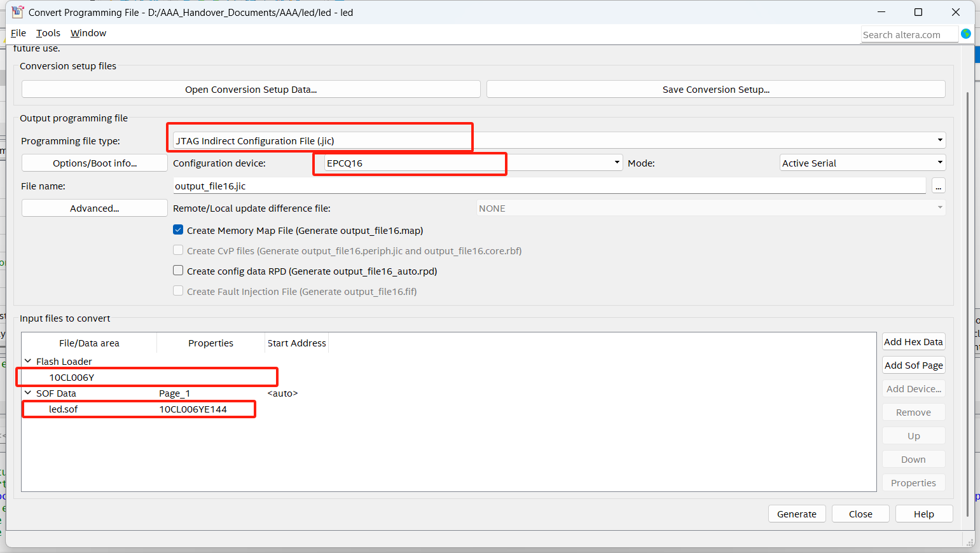
Task: Click Open Conversion Setup Data button
Action: coord(251,89)
